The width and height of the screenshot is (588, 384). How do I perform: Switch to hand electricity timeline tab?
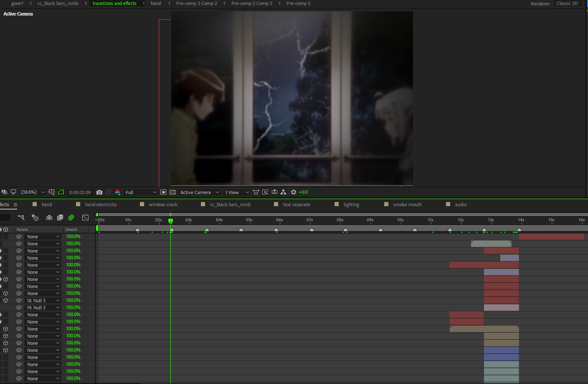tap(101, 205)
